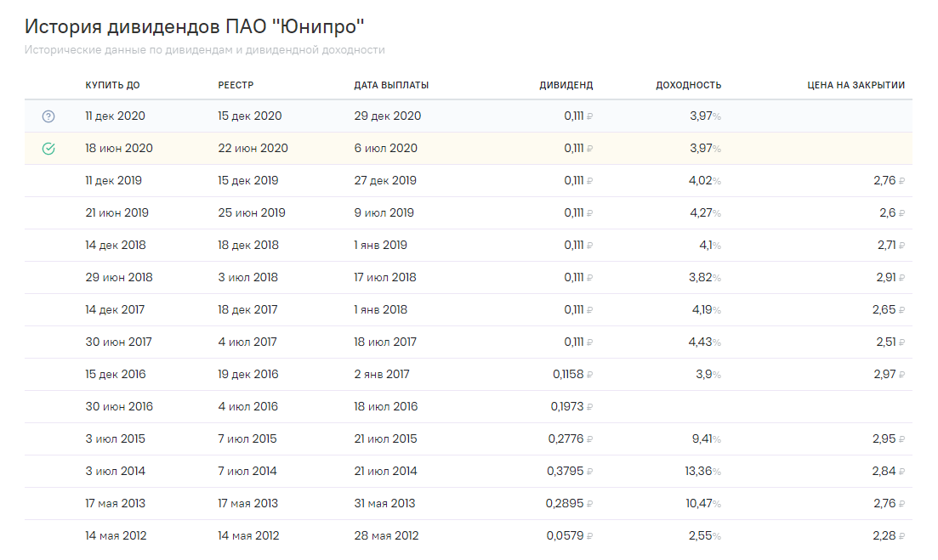Click the yield value 4,1%
The image size is (938, 560).
pyautogui.click(x=710, y=245)
